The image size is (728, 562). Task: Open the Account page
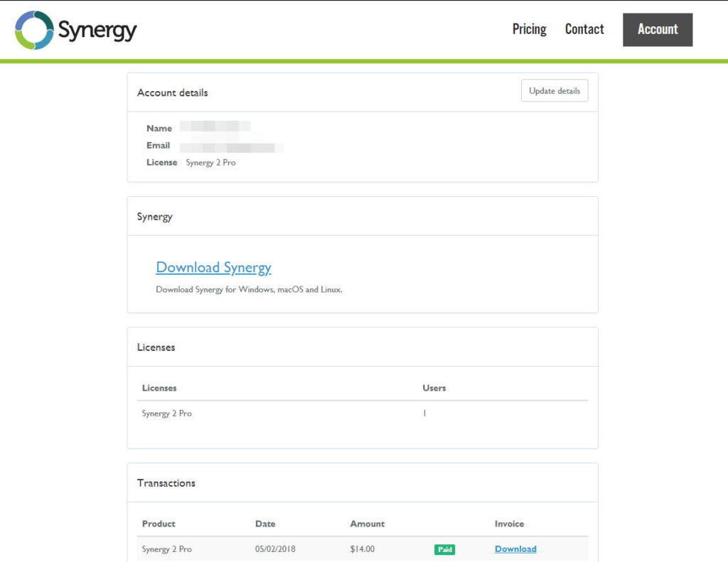click(x=658, y=30)
